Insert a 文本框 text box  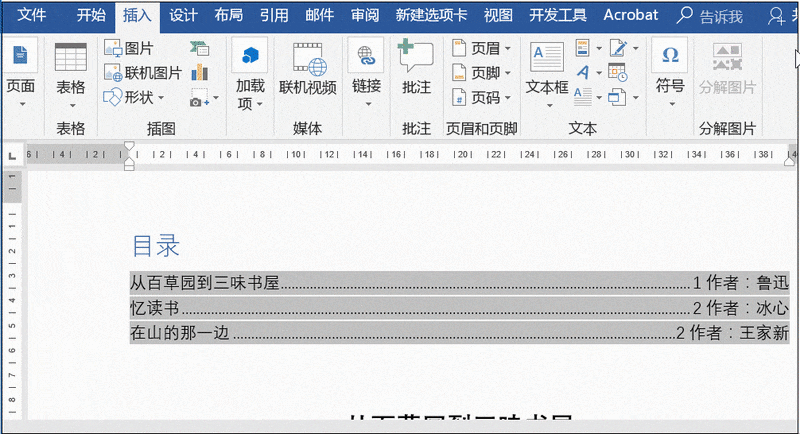click(546, 57)
